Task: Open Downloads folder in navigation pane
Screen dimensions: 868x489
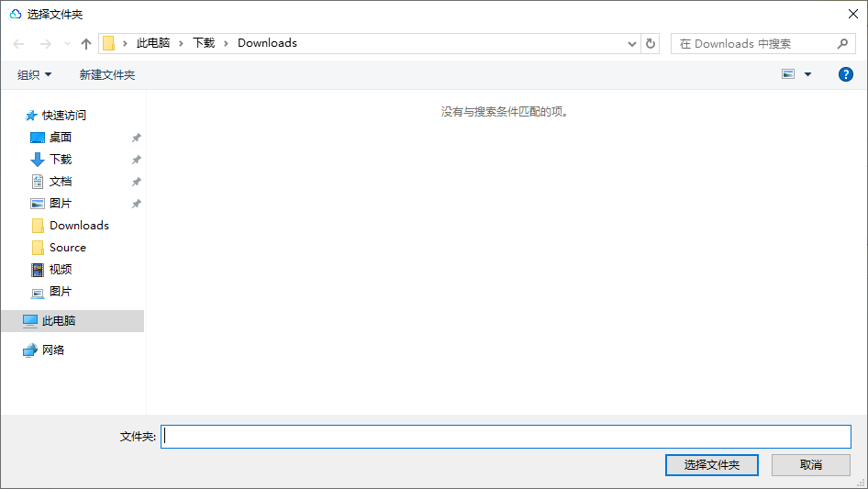Action: (79, 226)
